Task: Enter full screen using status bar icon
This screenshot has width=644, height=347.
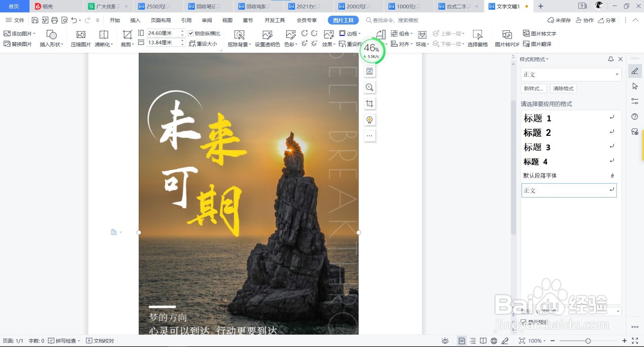Action: point(635,341)
